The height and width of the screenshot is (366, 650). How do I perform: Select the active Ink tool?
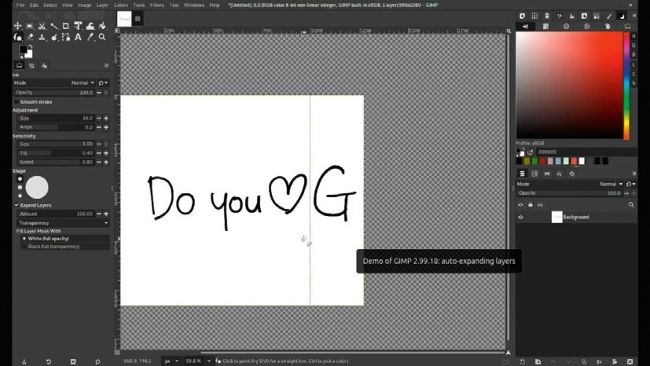coord(18,37)
